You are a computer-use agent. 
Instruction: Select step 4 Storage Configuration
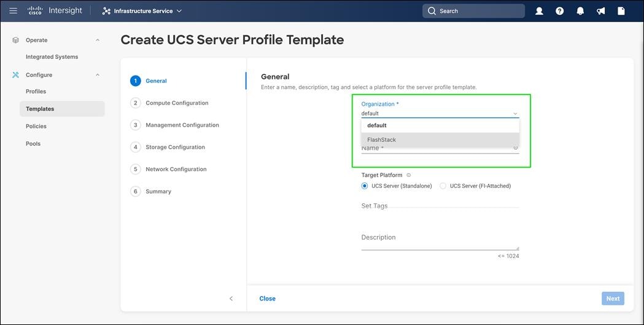[x=168, y=147]
